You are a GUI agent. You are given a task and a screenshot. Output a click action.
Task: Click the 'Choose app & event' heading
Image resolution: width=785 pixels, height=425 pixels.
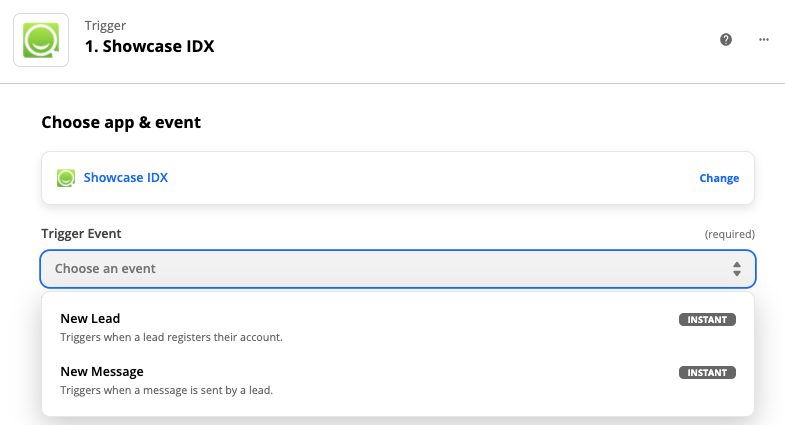tap(121, 123)
